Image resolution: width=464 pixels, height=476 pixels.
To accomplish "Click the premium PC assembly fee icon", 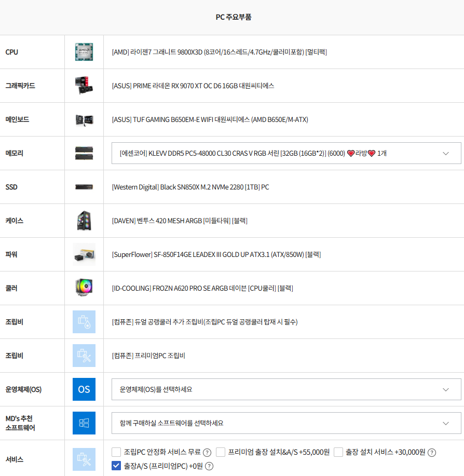I will (84, 356).
